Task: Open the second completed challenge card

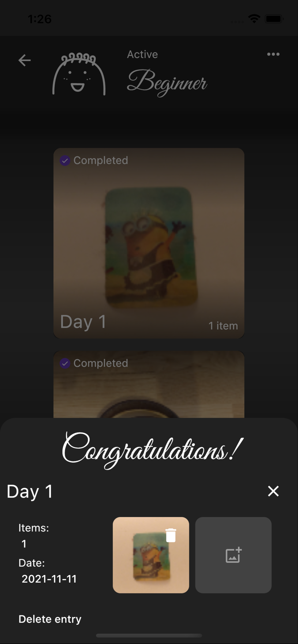Action: (149, 384)
